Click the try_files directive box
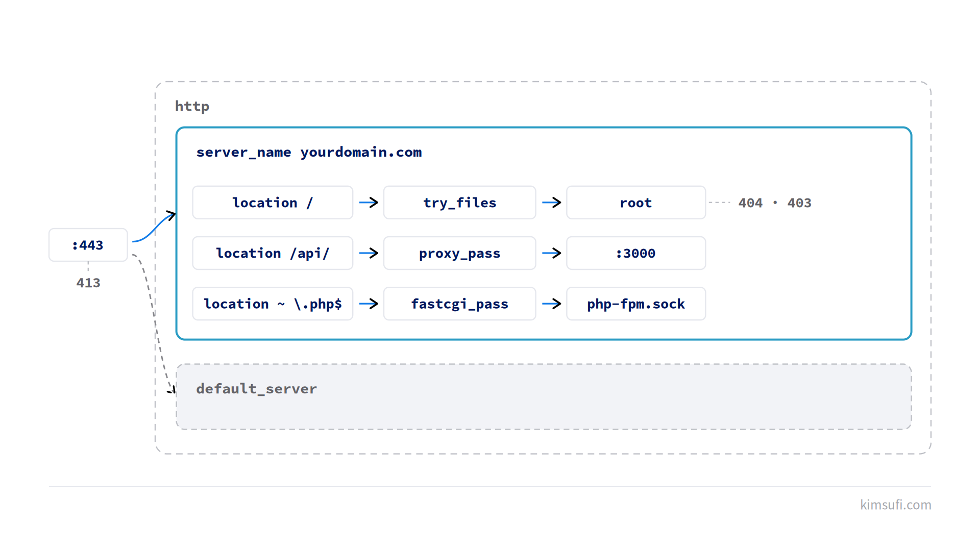This screenshot has width=980, height=551. [x=459, y=203]
